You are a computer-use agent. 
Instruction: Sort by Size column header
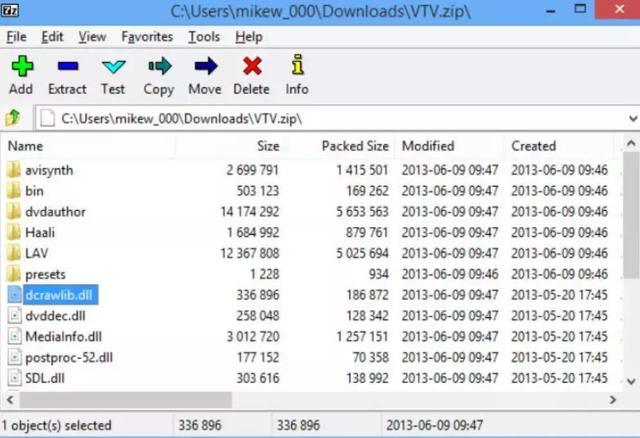pos(229,146)
